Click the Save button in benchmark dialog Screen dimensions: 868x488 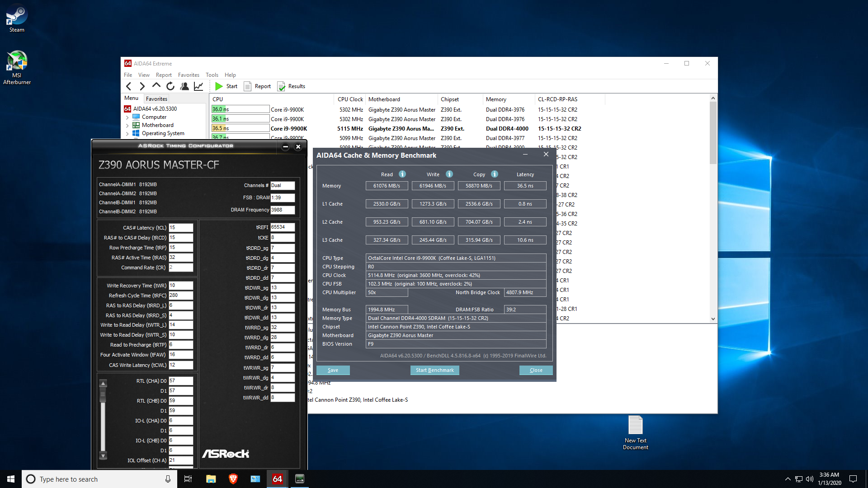(x=333, y=370)
